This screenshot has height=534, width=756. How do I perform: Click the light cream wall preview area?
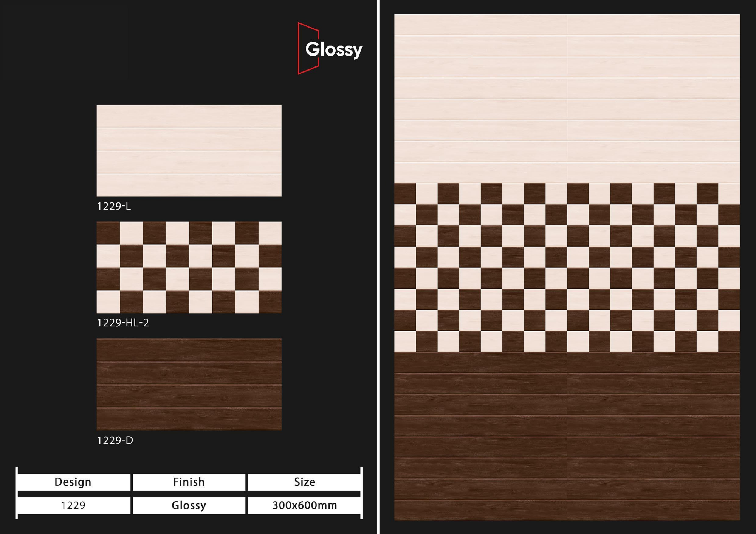[566, 98]
